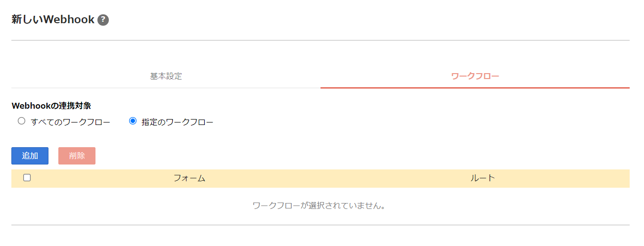The height and width of the screenshot is (246, 644).
Task: Click the ルート column header
Action: point(483,178)
